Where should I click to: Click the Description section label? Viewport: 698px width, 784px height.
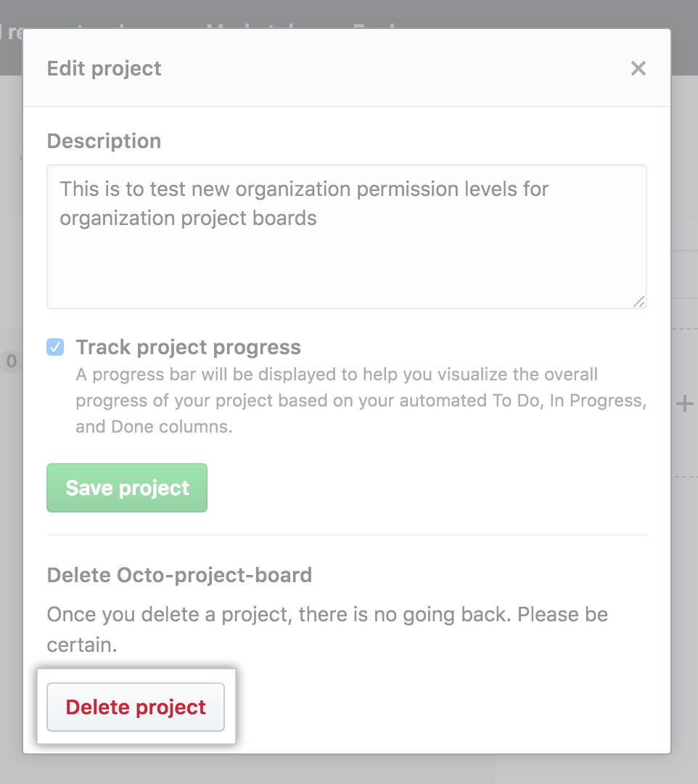(104, 141)
